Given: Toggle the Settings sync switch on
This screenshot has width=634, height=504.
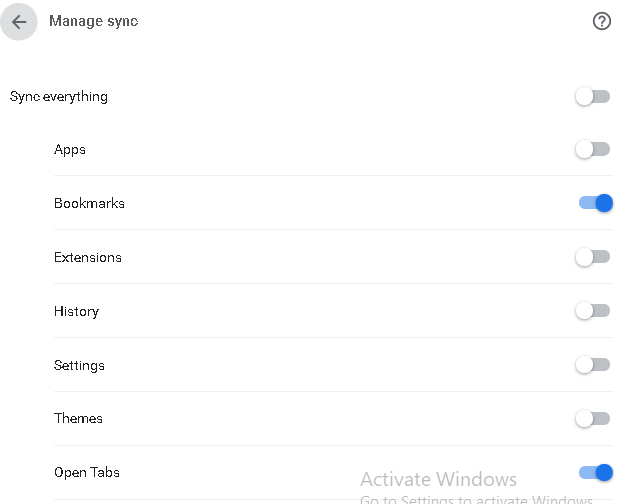Looking at the screenshot, I should pyautogui.click(x=593, y=365).
